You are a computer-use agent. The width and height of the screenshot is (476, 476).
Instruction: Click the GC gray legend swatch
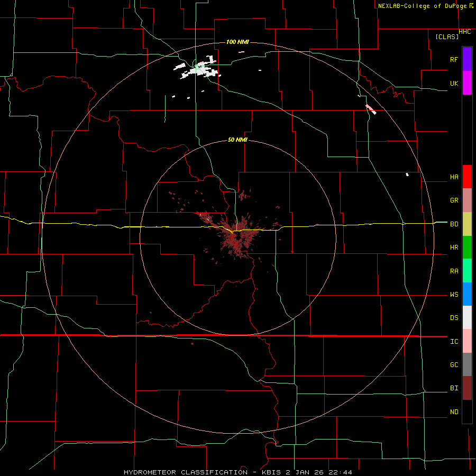(467, 364)
